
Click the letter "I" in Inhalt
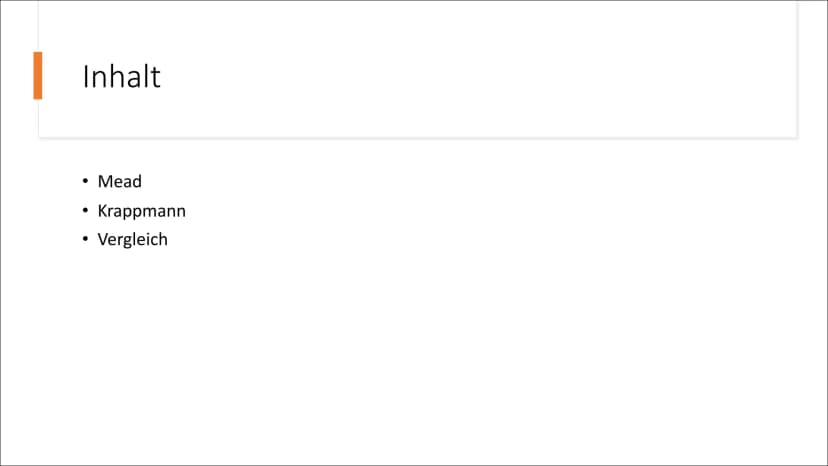[x=85, y=77]
